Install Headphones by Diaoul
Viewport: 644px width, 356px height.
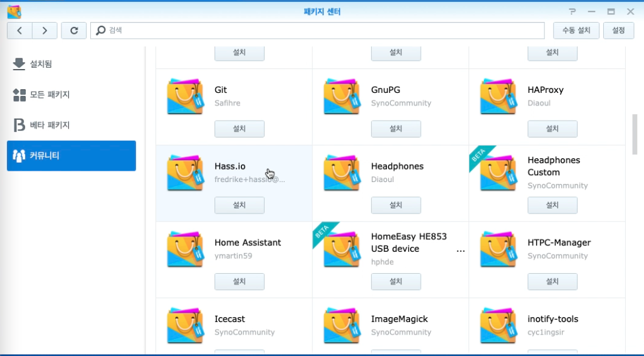pyautogui.click(x=396, y=205)
